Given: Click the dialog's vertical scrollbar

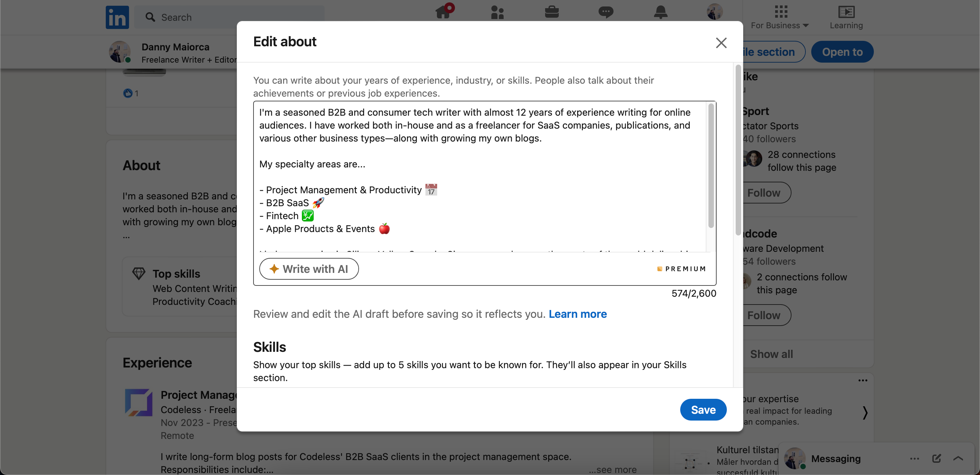Looking at the screenshot, I should coord(738,152).
